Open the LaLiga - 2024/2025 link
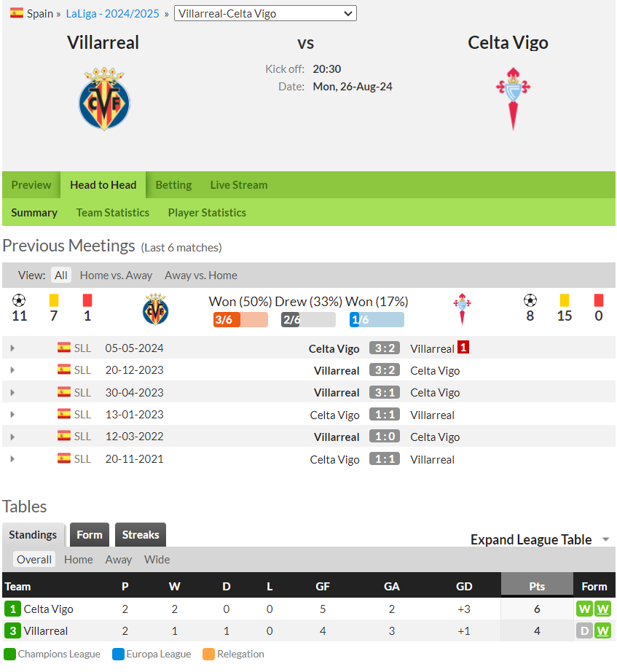The height and width of the screenshot is (672, 617). (x=112, y=13)
